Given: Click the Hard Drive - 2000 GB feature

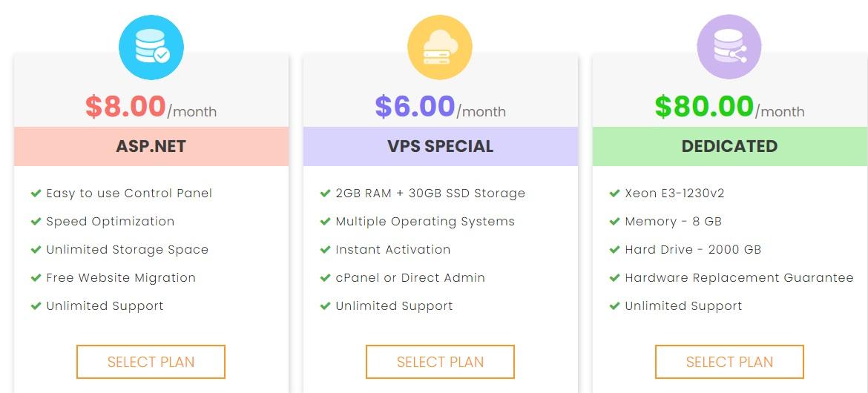Looking at the screenshot, I should (x=693, y=250).
